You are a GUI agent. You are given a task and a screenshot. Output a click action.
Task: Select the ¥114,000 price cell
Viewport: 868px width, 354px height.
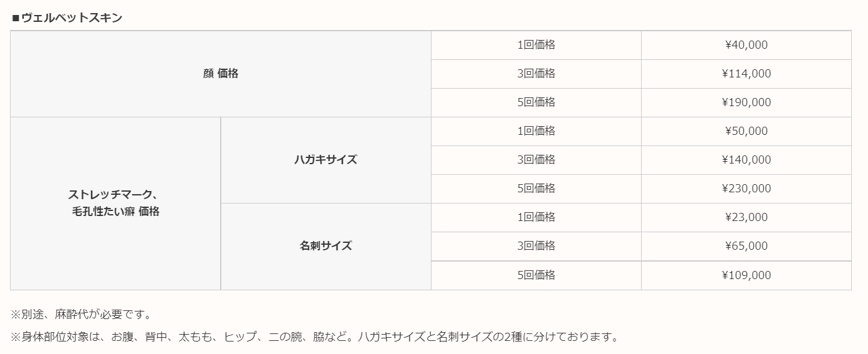point(746,74)
